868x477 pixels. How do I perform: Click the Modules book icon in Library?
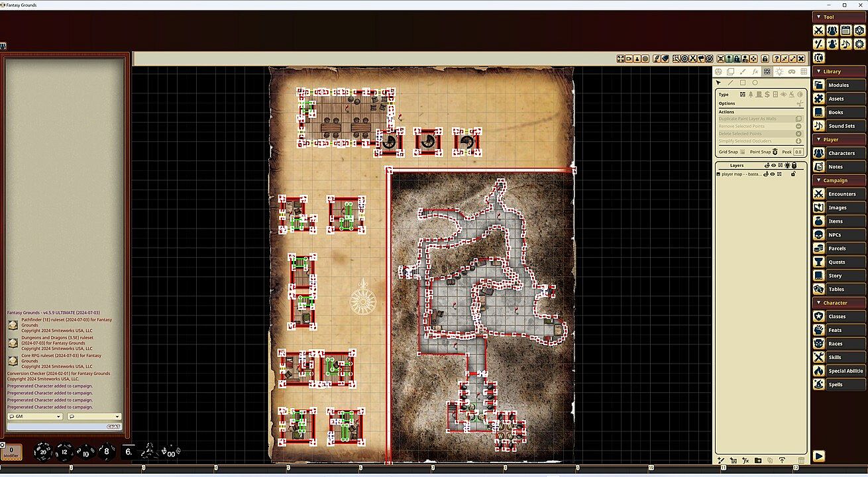[818, 85]
